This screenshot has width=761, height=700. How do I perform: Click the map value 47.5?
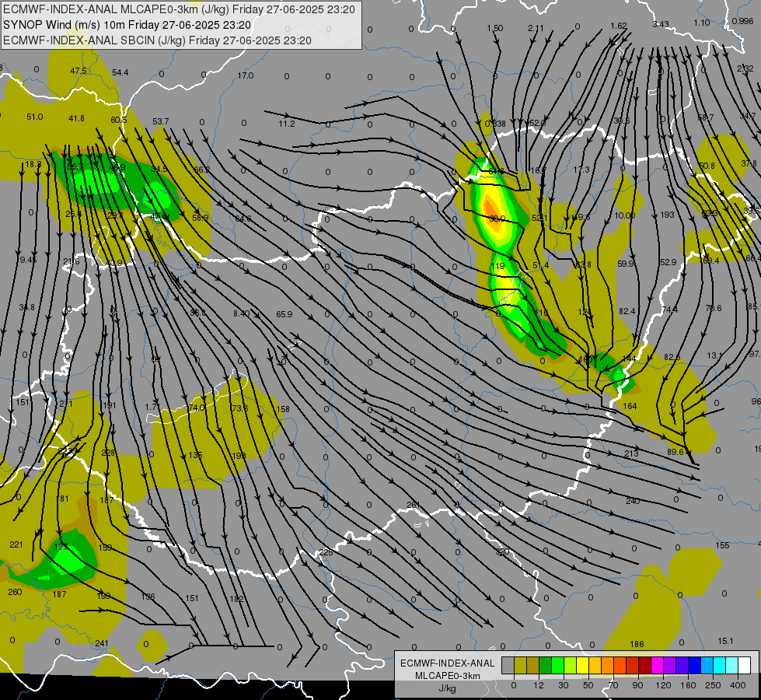pyautogui.click(x=79, y=71)
